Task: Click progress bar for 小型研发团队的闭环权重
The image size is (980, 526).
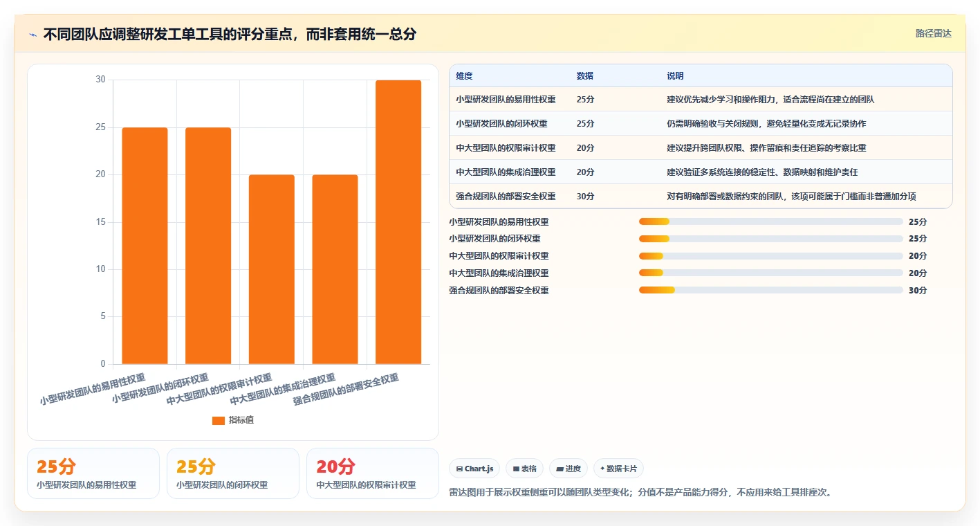Action: 771,239
